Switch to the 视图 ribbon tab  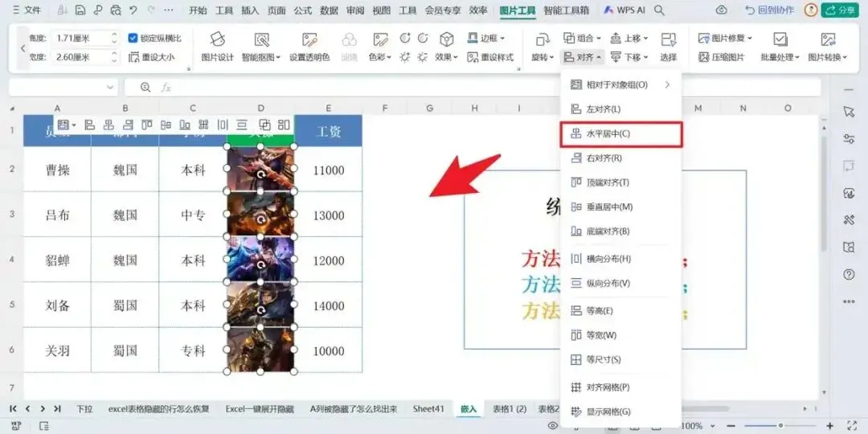click(382, 10)
